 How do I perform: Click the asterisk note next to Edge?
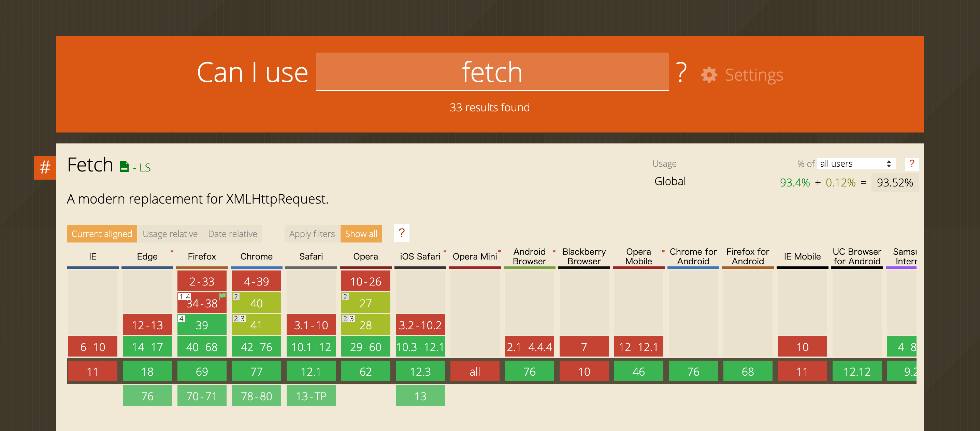click(x=172, y=251)
